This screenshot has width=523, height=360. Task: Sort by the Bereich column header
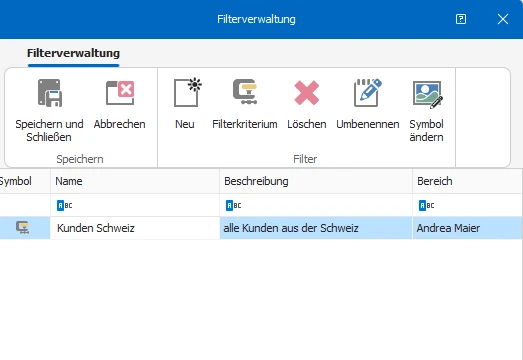pyautogui.click(x=468, y=181)
